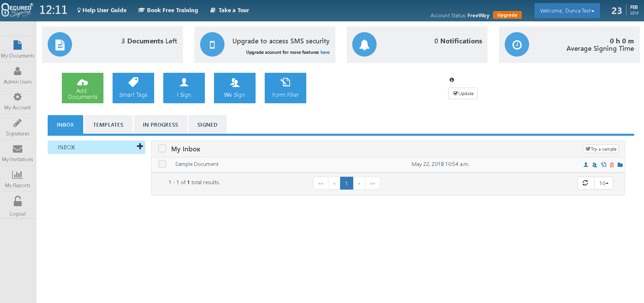Go to previous page of results
The width and height of the screenshot is (644, 303).
click(334, 183)
